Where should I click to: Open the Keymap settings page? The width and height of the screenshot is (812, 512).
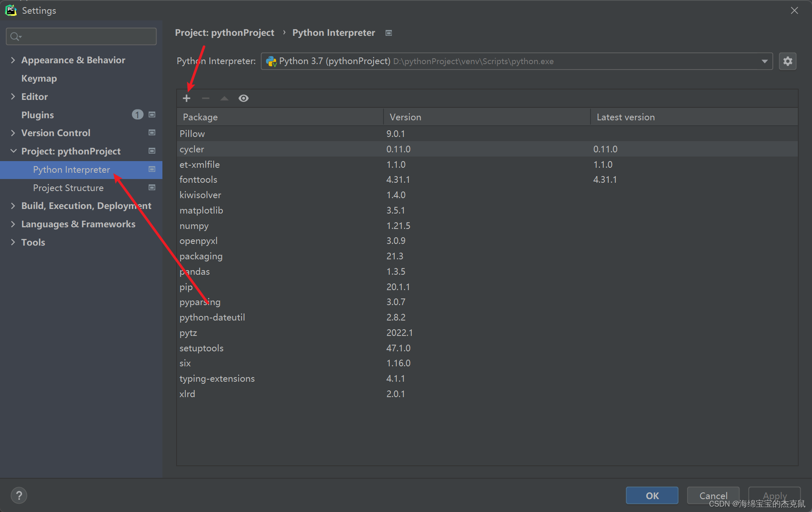tap(39, 78)
